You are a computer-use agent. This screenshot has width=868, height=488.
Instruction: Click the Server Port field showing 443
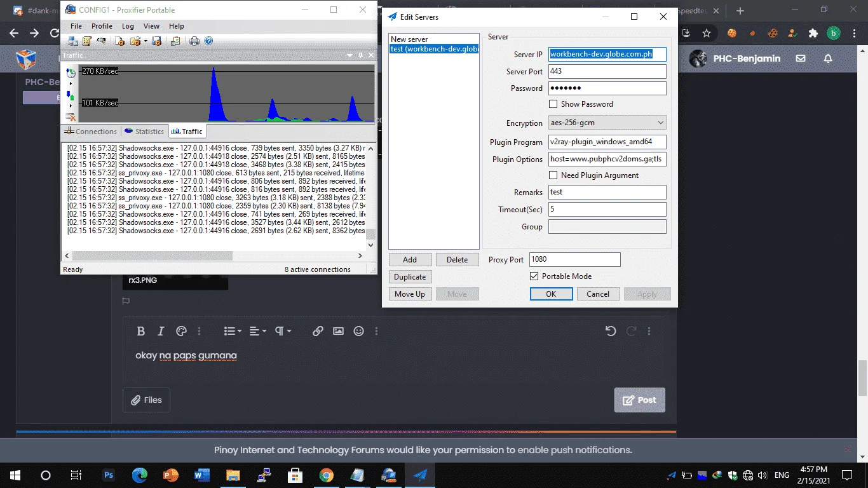point(607,71)
